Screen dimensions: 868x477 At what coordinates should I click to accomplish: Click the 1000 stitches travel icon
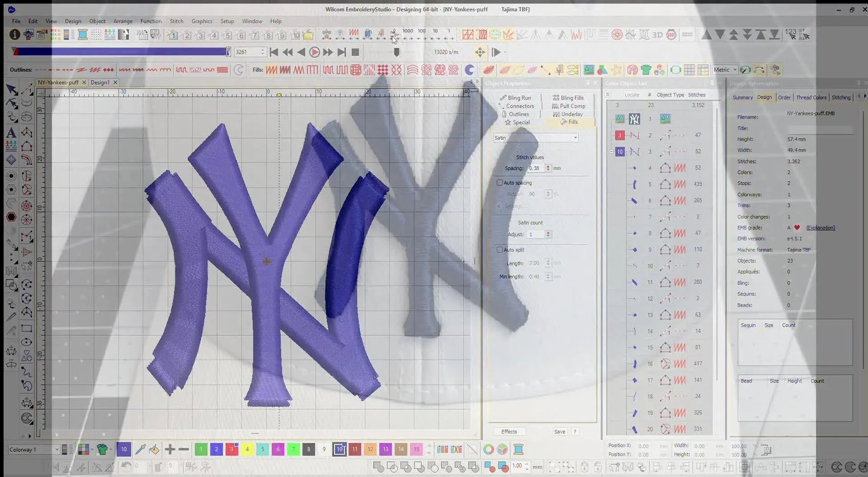click(408, 35)
